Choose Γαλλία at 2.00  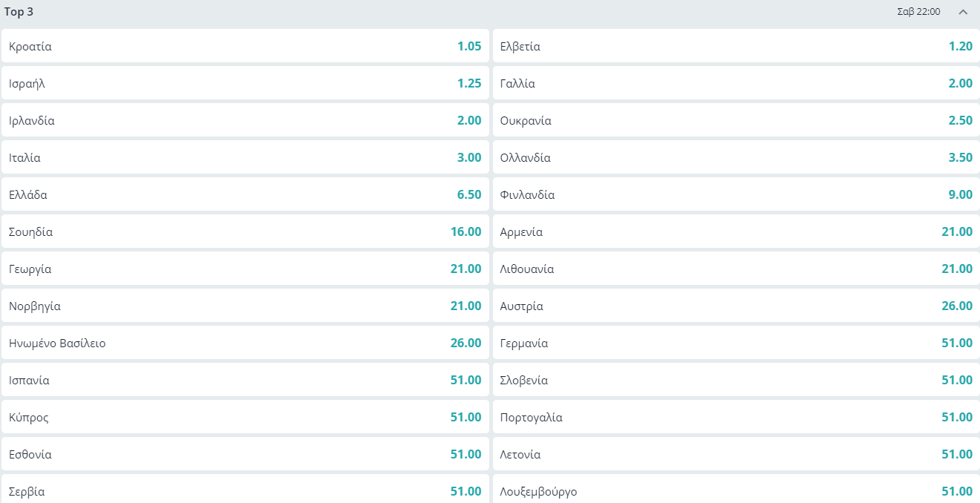coord(736,83)
